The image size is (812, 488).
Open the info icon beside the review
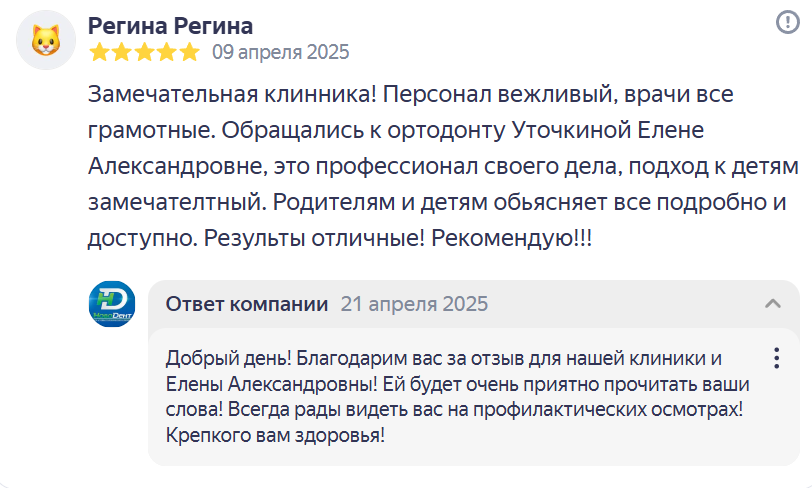pos(787,22)
